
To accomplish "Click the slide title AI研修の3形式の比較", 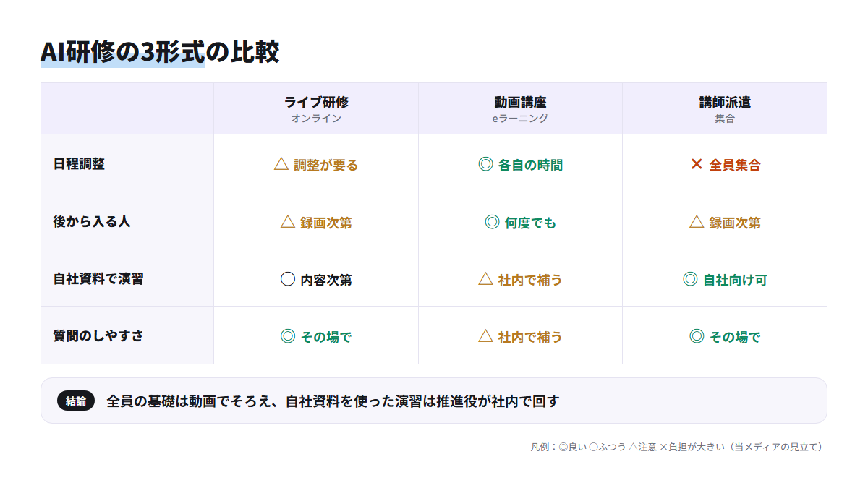I will [160, 52].
